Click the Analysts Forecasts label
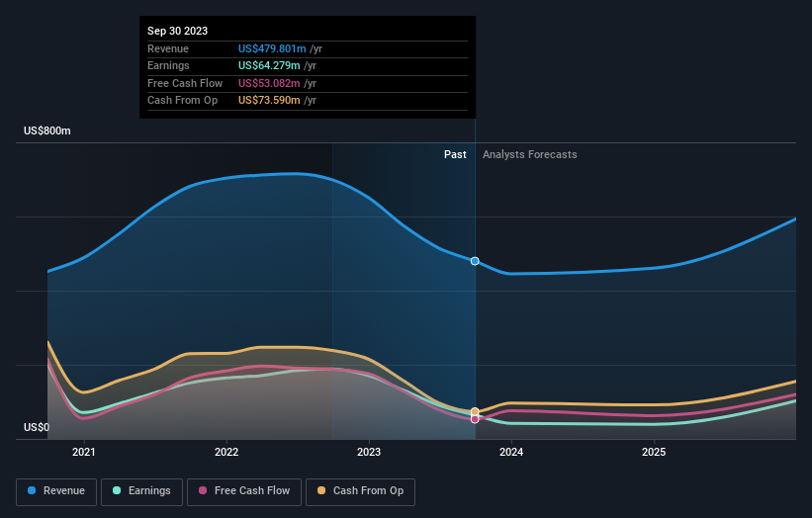The width and height of the screenshot is (812, 518). tap(530, 154)
